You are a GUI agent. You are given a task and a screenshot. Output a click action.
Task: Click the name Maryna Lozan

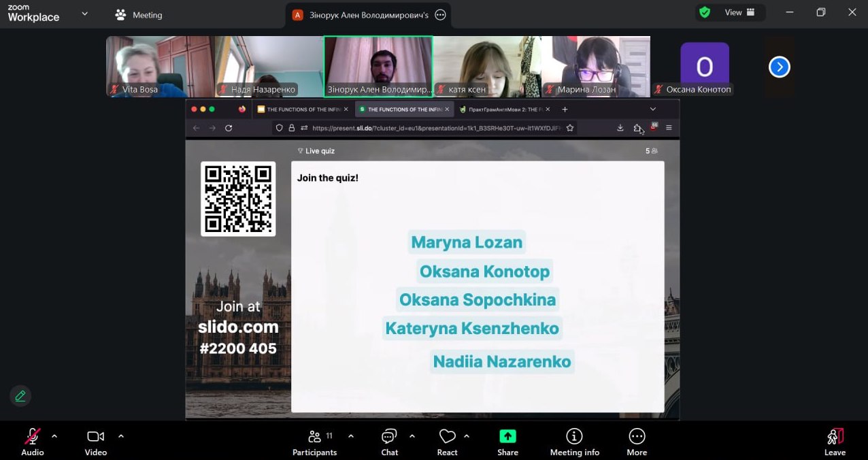click(467, 242)
